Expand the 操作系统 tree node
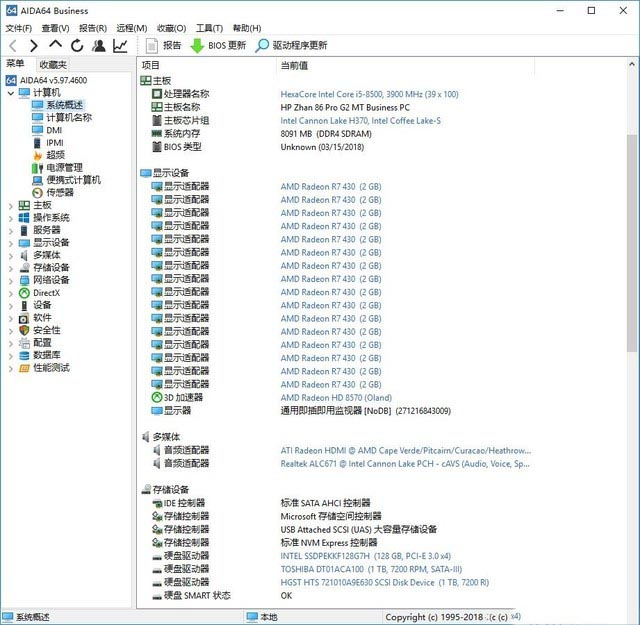 pyautogui.click(x=11, y=219)
